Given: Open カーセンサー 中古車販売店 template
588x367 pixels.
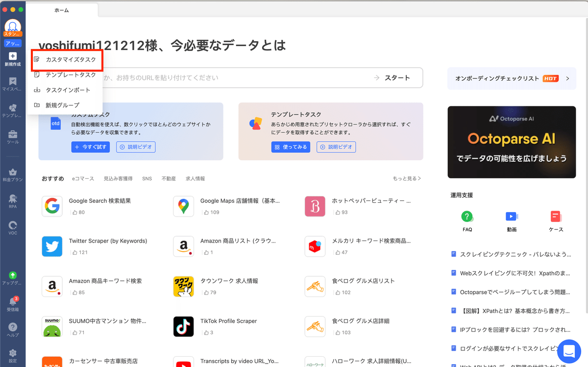Looking at the screenshot, I should pos(103,362).
